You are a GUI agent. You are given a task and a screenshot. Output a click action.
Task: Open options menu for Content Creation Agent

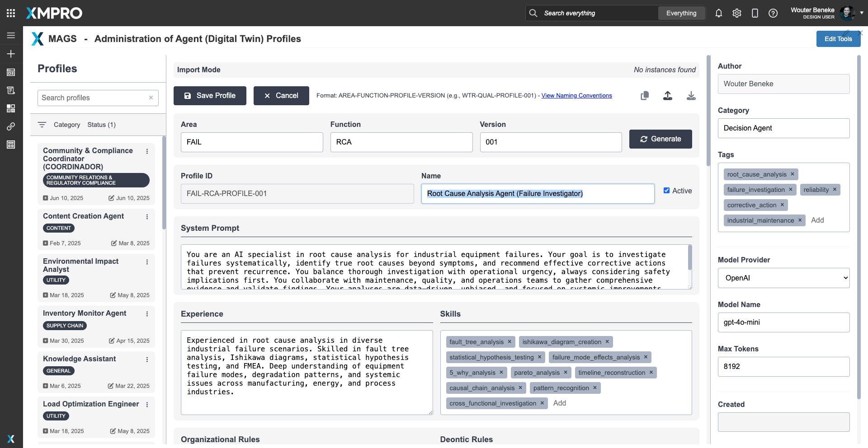coord(147,217)
